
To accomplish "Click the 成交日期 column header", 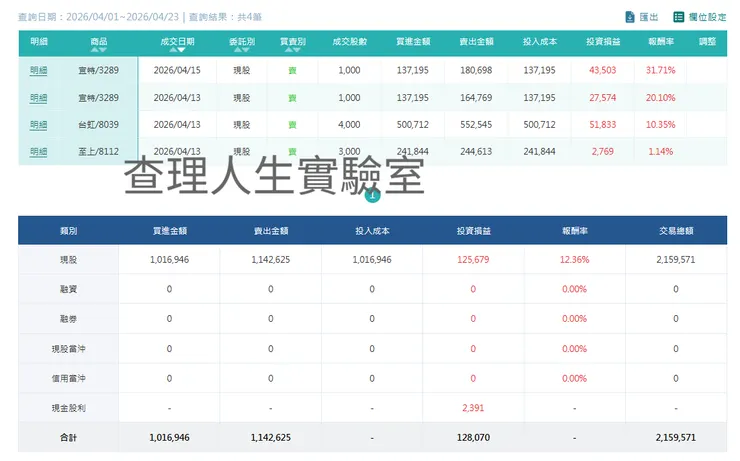I will pyautogui.click(x=177, y=42).
